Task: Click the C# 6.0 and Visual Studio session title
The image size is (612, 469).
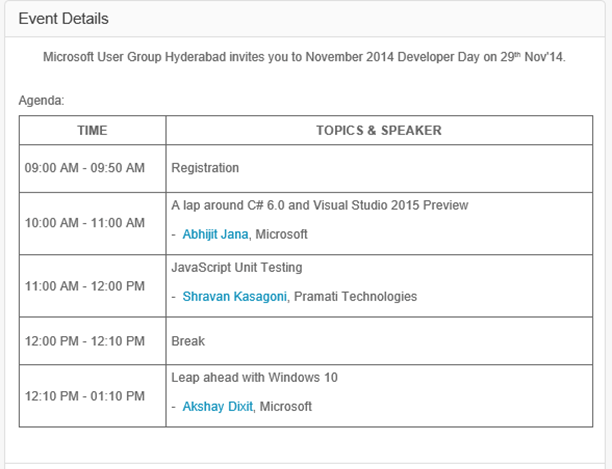Action: click(320, 205)
